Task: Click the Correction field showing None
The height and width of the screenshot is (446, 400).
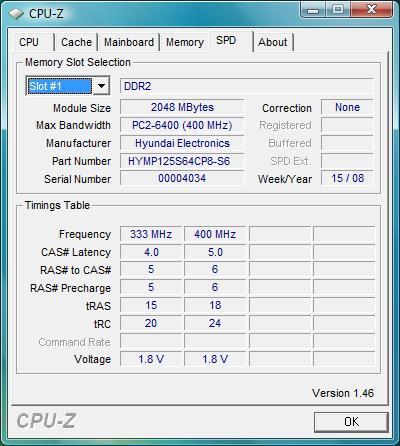Action: (347, 107)
